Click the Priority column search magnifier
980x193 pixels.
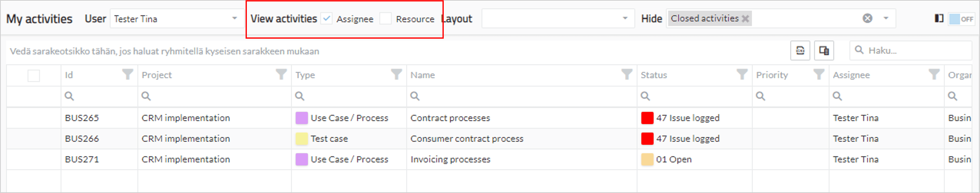click(761, 96)
